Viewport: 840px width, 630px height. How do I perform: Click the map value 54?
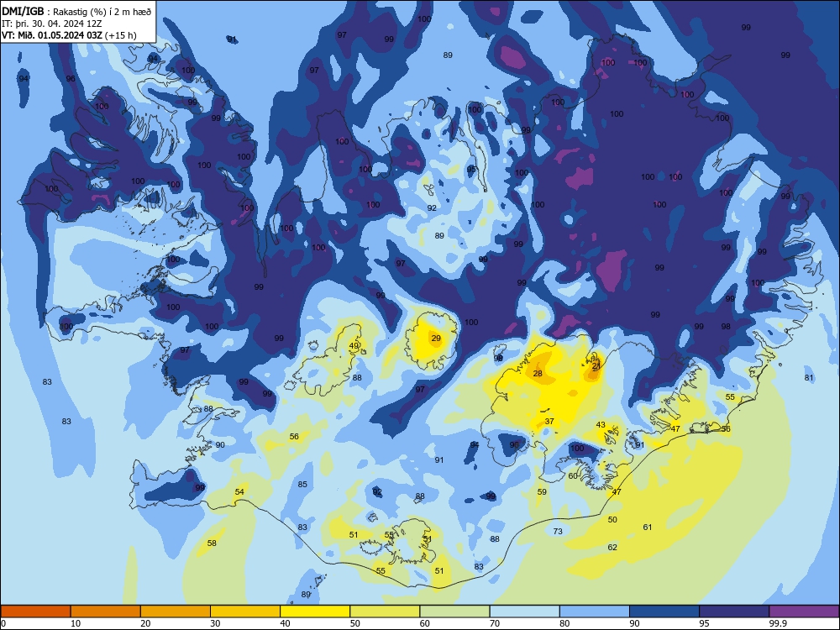tap(239, 491)
